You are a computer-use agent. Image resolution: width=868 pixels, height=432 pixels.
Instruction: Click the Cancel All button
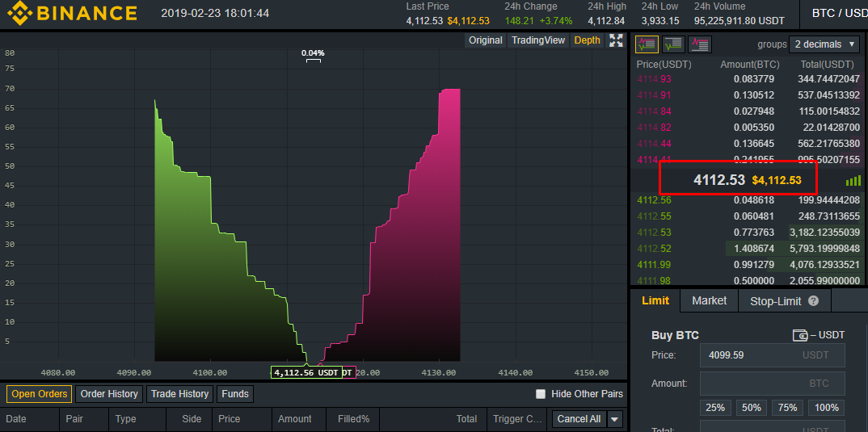579,419
